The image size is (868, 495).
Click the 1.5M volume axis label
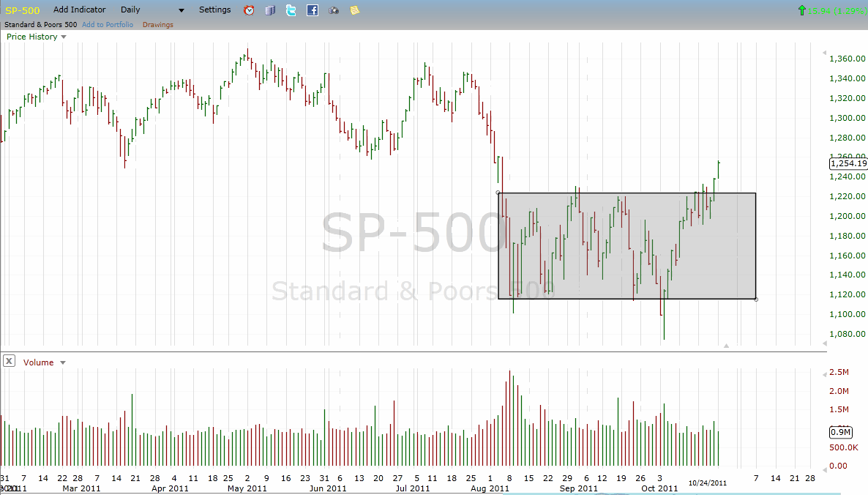[839, 410]
